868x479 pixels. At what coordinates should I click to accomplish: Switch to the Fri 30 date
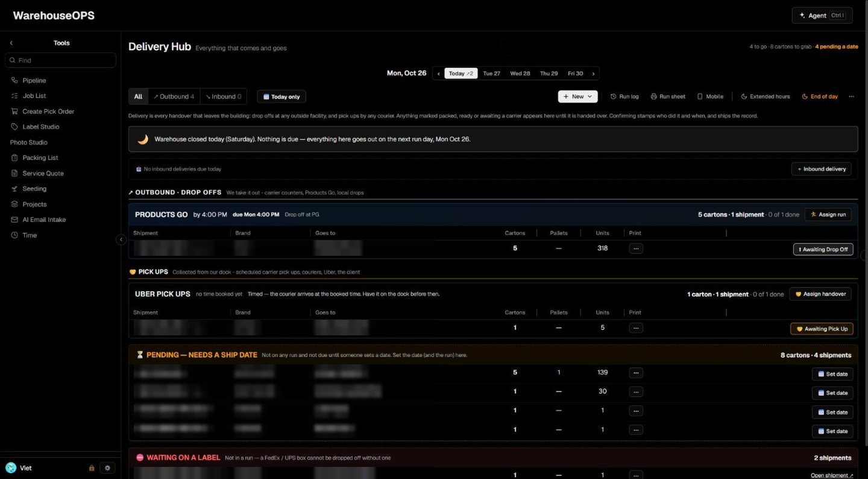(575, 74)
